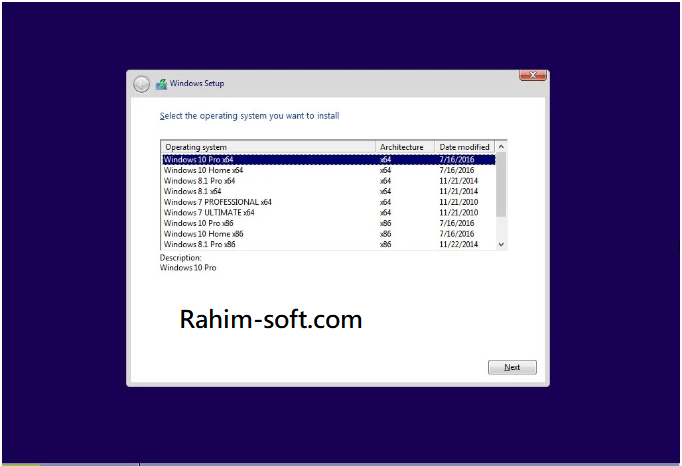This screenshot has width=682, height=466.
Task: Click the back arrow in Windows Setup
Action: 141,84
